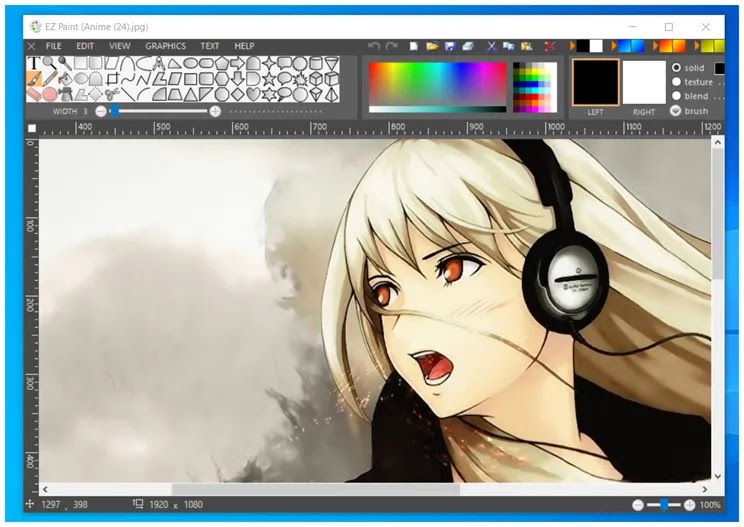Image resolution: width=744 pixels, height=527 pixels.
Task: Click the red X delete icon
Action: pos(549,46)
